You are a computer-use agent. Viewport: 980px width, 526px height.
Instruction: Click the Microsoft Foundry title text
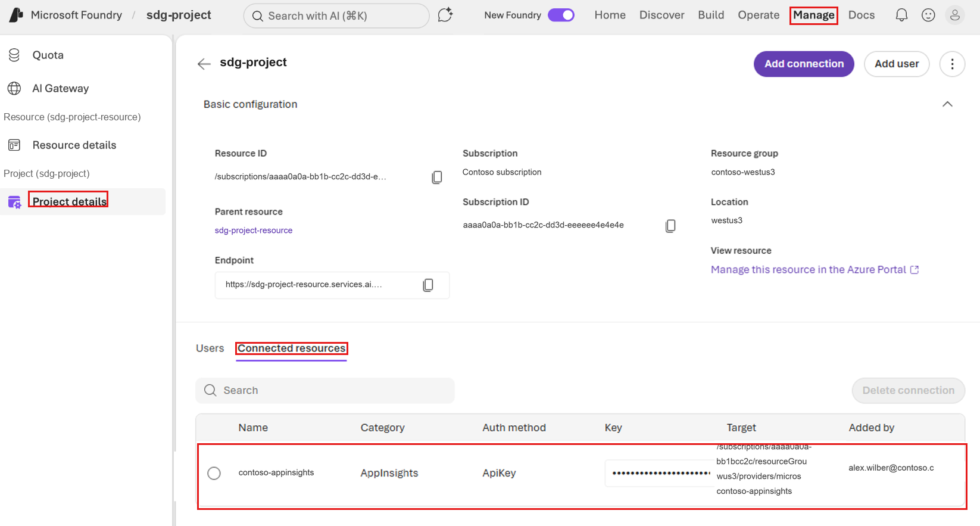tap(76, 15)
